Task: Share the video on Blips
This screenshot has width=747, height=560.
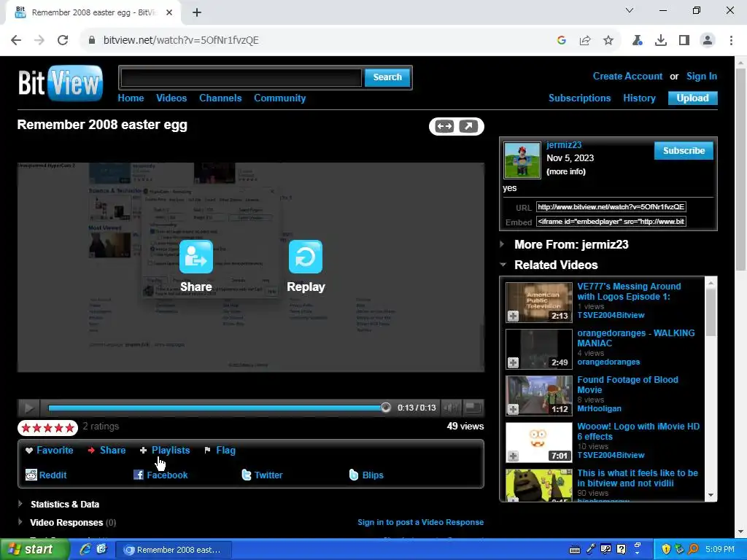Action: (366, 475)
